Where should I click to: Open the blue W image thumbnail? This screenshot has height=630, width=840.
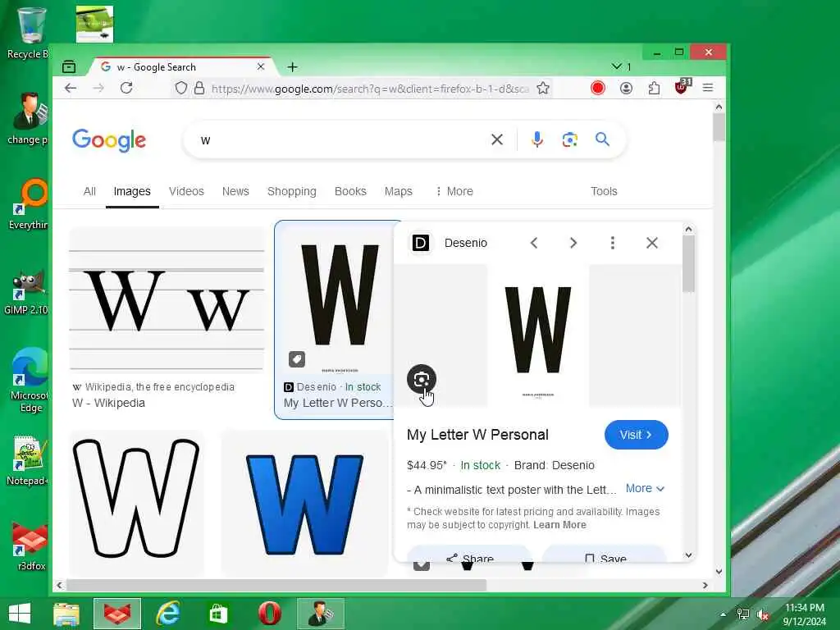coord(304,504)
